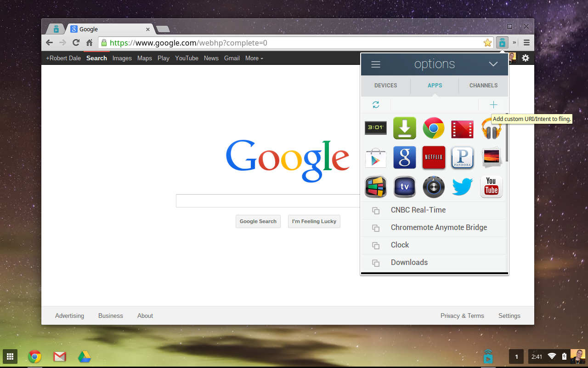The width and height of the screenshot is (588, 368).
Task: Launch the Pandora app icon
Action: pyautogui.click(x=462, y=158)
